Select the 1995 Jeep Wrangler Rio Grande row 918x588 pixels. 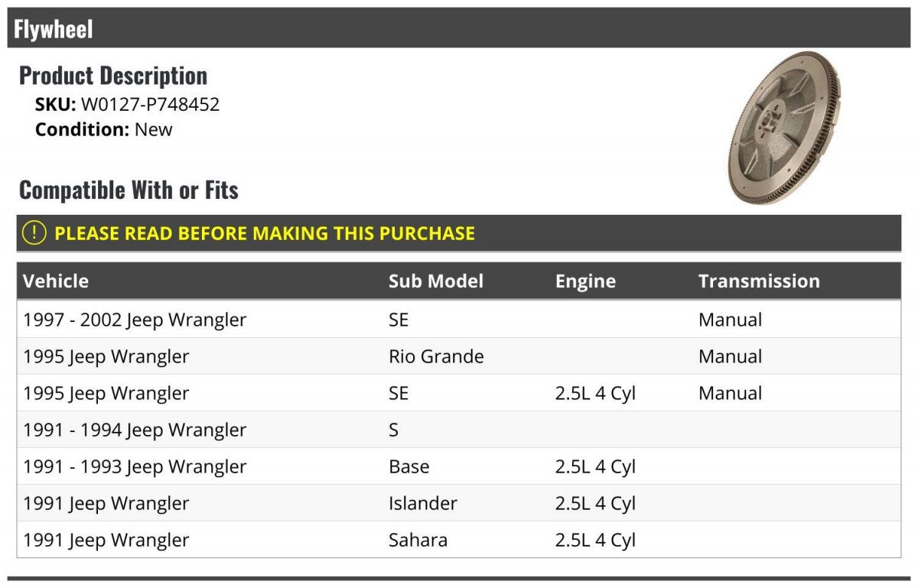point(106,356)
